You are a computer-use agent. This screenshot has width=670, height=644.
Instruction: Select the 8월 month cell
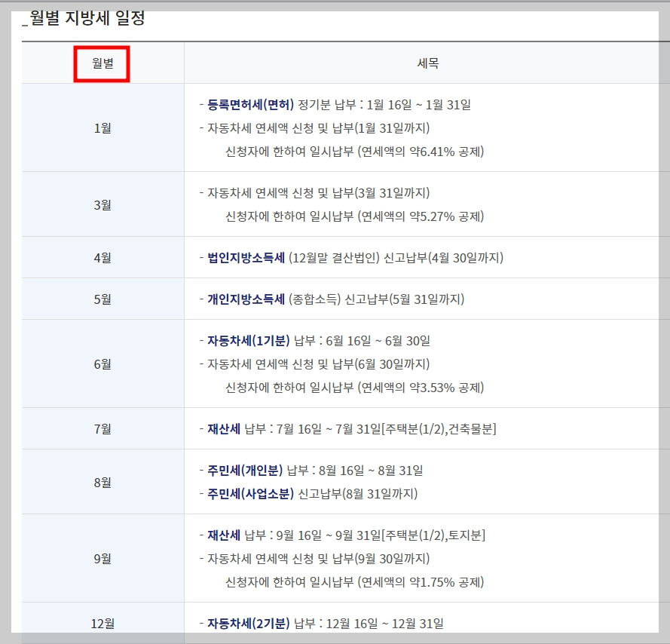coord(102,483)
